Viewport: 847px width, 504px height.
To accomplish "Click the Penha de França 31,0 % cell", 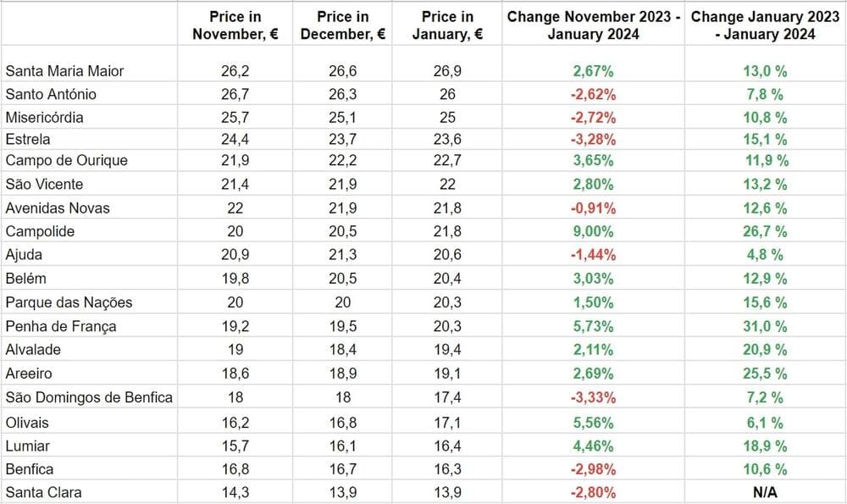I will pos(764,326).
